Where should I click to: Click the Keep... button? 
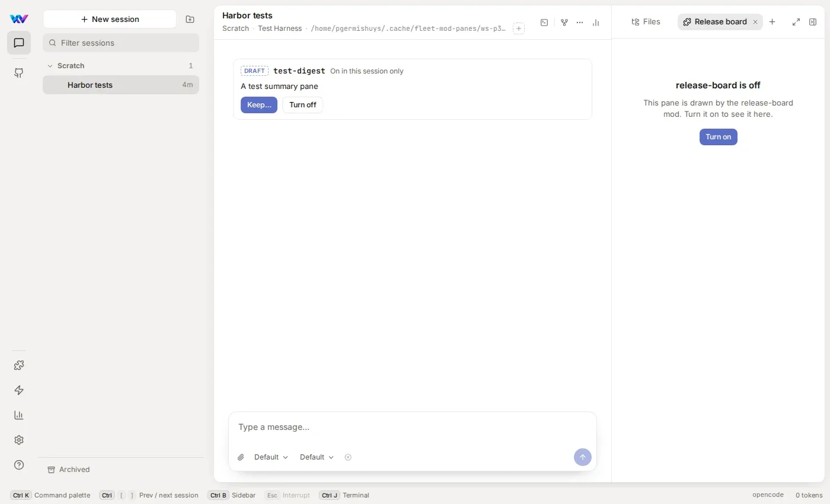pos(259,105)
